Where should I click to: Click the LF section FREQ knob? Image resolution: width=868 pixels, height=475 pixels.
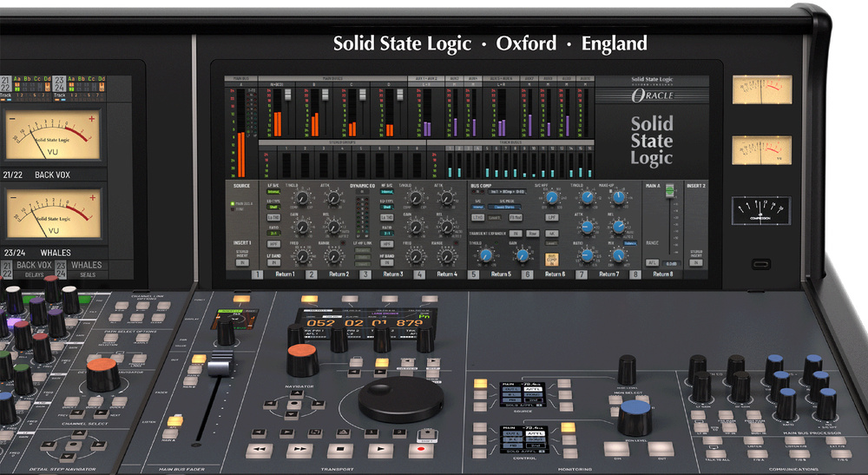tap(302, 256)
